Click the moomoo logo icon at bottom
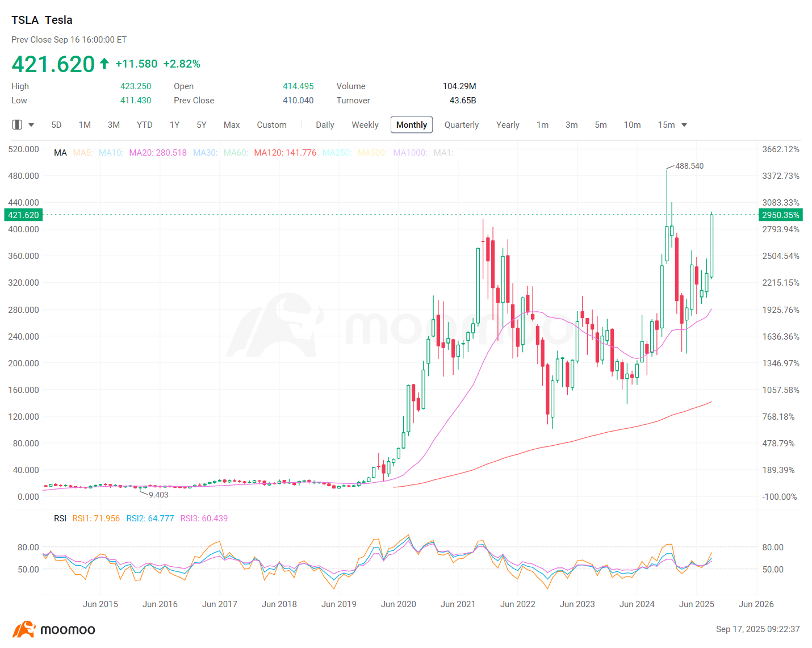 tap(24, 629)
